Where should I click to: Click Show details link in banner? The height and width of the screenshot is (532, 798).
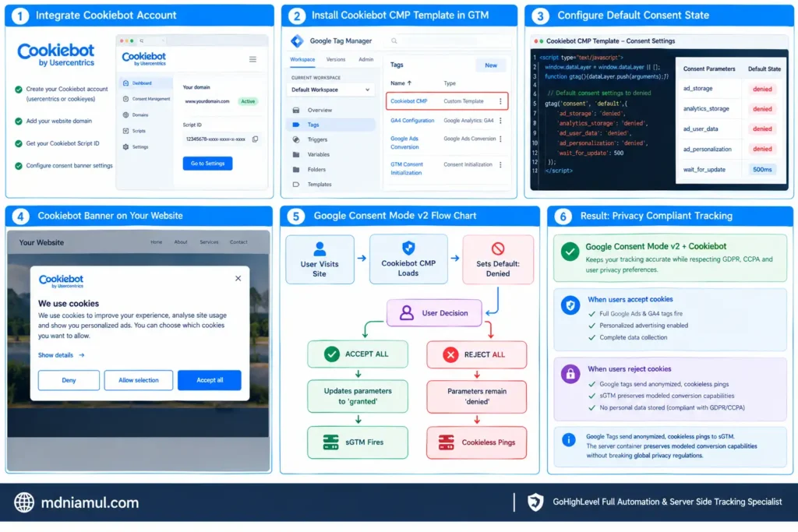point(61,355)
